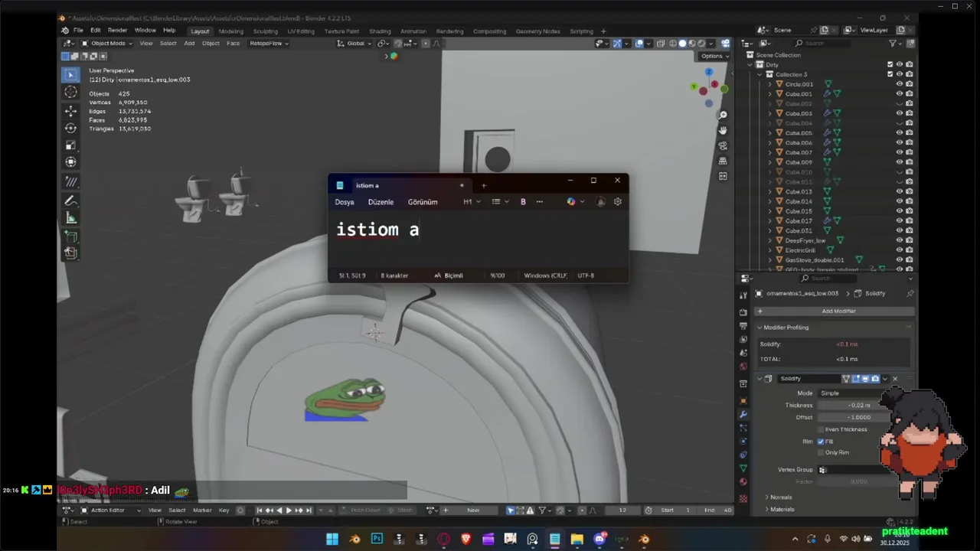Open the Tool properties tab icon
Viewport: 980px width, 551px height.
[743, 295]
